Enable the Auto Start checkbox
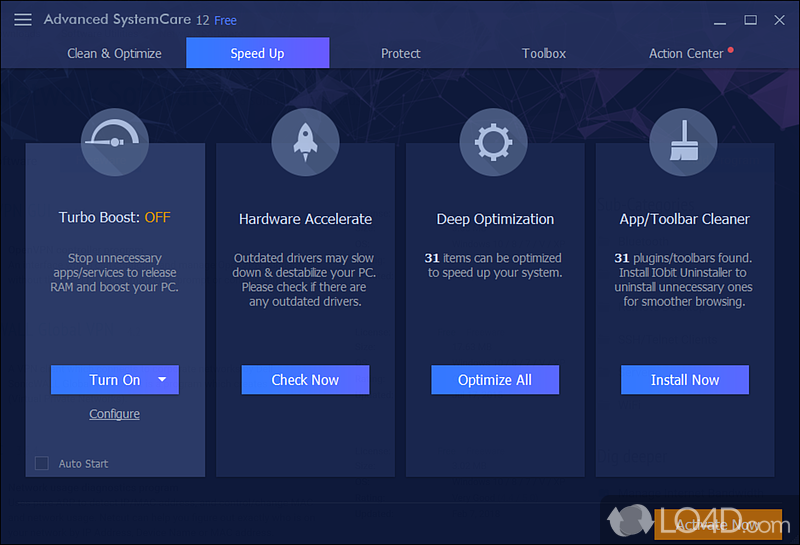 (42, 463)
